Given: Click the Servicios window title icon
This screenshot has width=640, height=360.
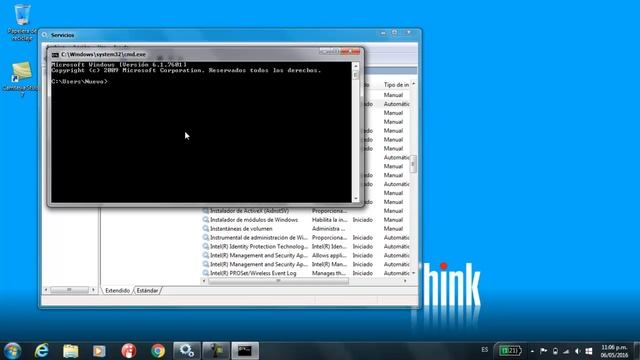Looking at the screenshot, I should 45,35.
